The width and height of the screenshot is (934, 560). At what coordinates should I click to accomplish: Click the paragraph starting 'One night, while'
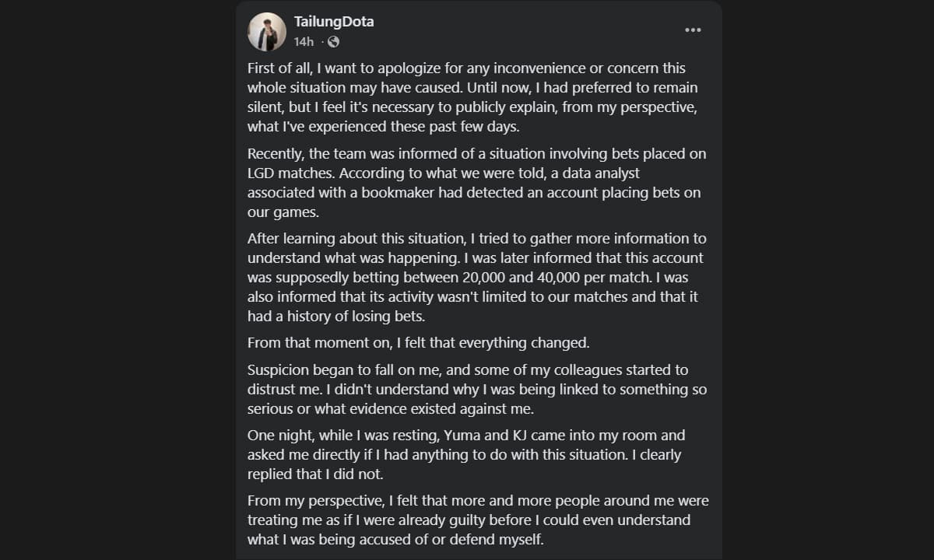[x=466, y=454]
